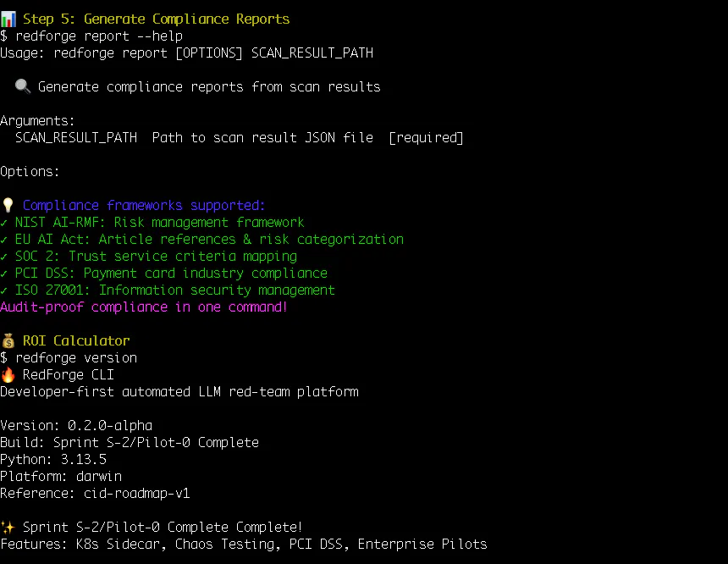
Task: Click the money bag emoji icon
Action: click(8, 340)
